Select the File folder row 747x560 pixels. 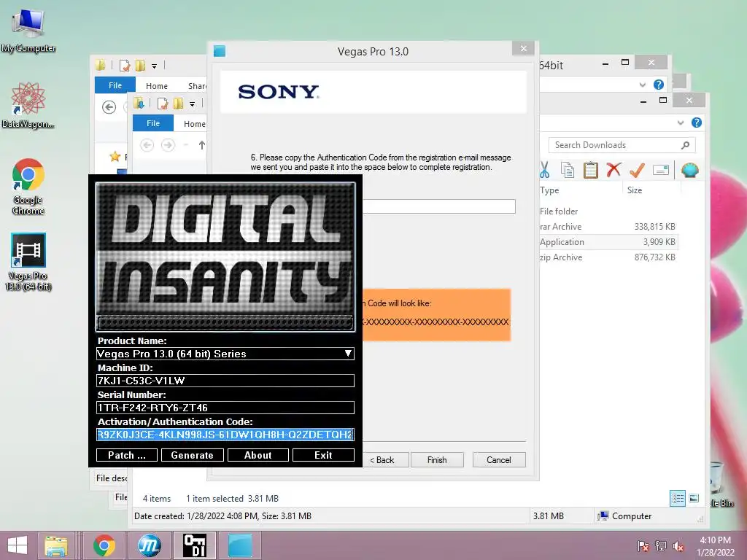[608, 211]
